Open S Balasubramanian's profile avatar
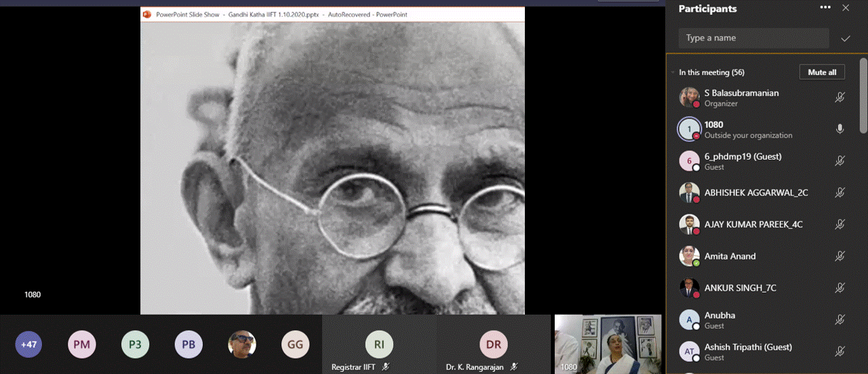 690,98
